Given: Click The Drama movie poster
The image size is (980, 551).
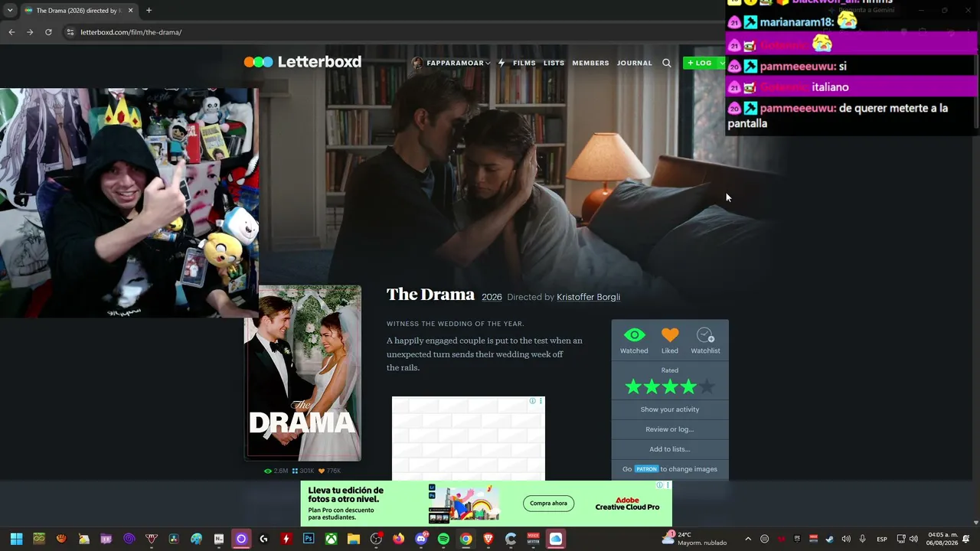Looking at the screenshot, I should [x=302, y=373].
